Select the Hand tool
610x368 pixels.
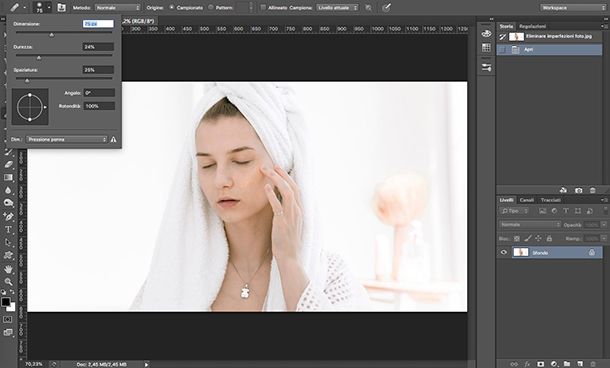pos(8,269)
